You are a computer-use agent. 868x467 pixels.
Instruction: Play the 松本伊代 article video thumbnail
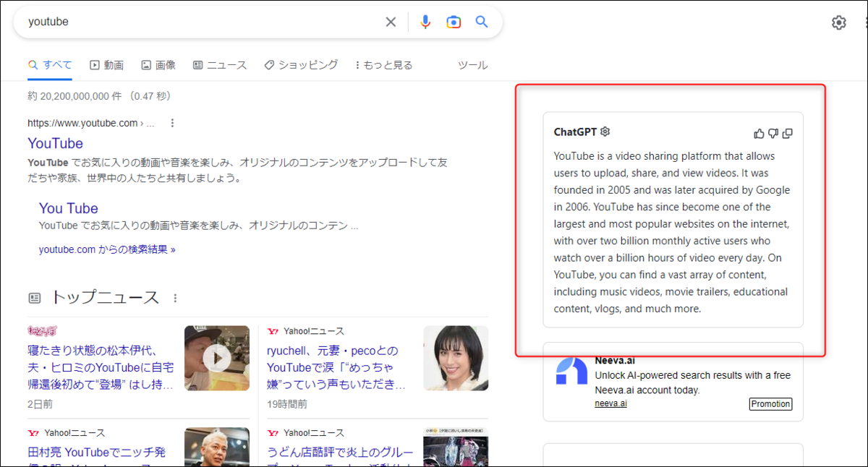click(x=217, y=359)
